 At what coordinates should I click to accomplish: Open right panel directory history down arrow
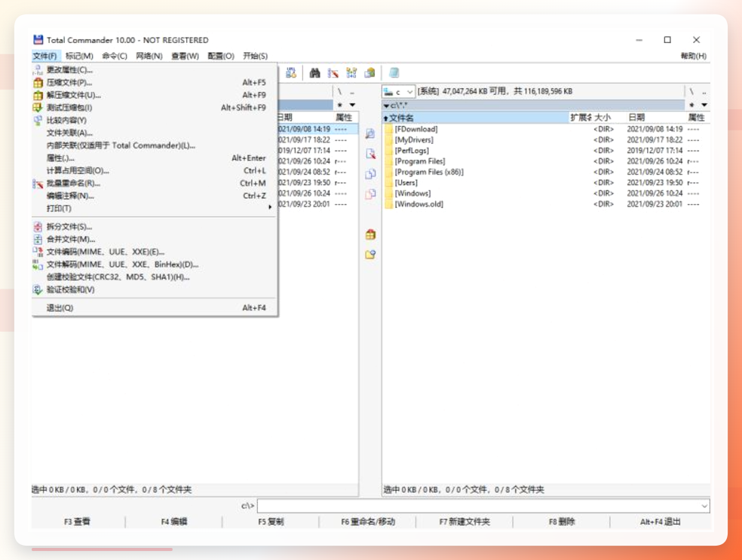click(x=704, y=105)
